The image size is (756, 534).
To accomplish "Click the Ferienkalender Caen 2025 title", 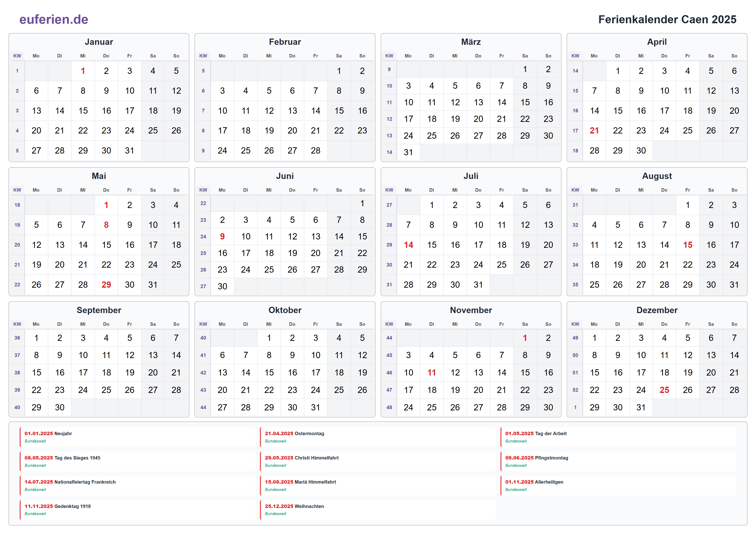I will click(667, 19).
